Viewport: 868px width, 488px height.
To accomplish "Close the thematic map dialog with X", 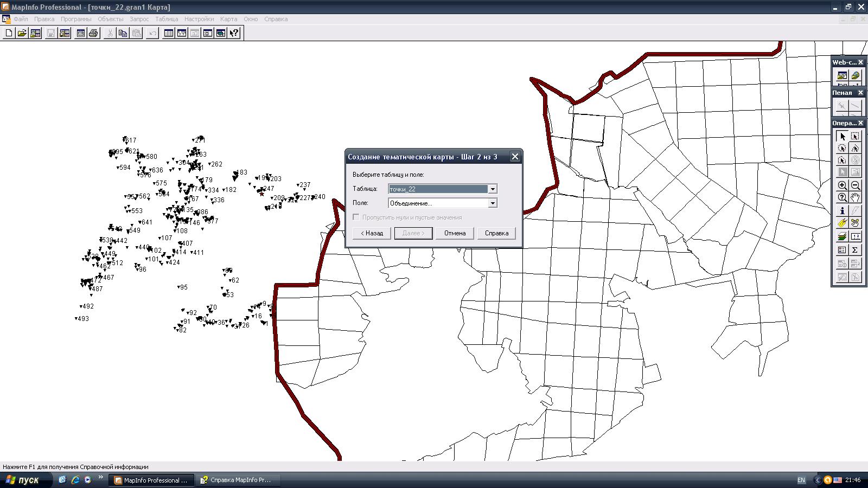I will click(515, 157).
